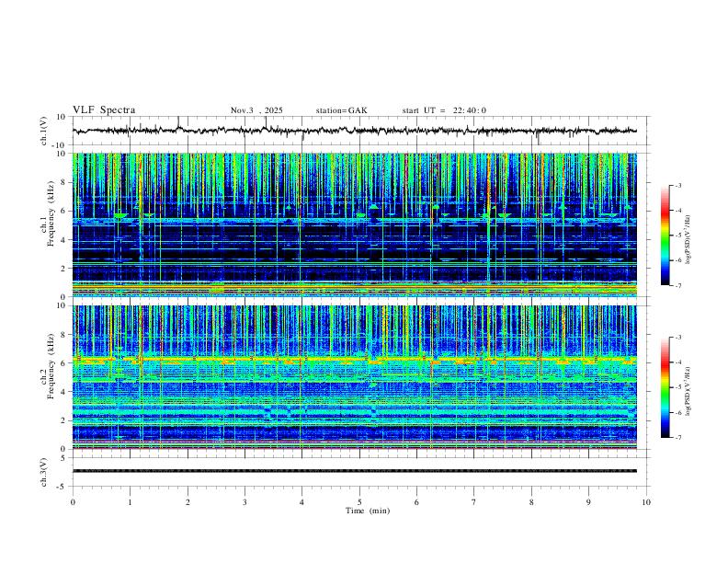The height and width of the screenshot is (563, 728).
Task: Select the "Time (min)" axis label
Action: [x=368, y=511]
